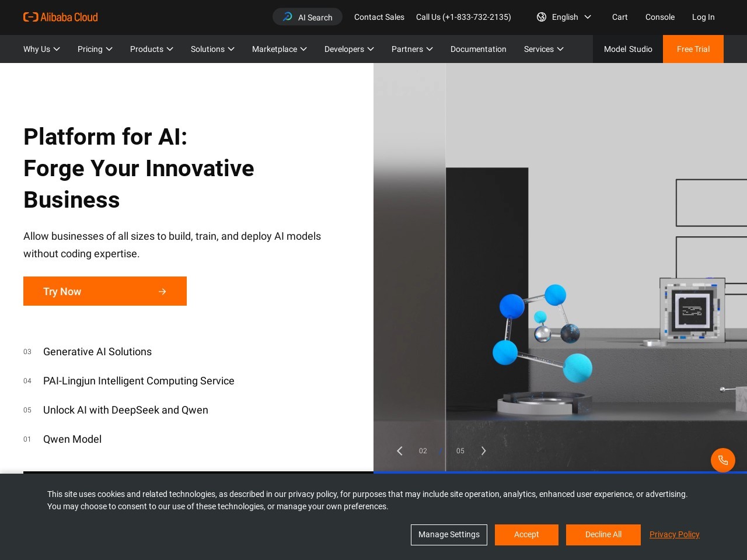Image resolution: width=747 pixels, height=560 pixels.
Task: Open the Cart link
Action: pos(620,17)
